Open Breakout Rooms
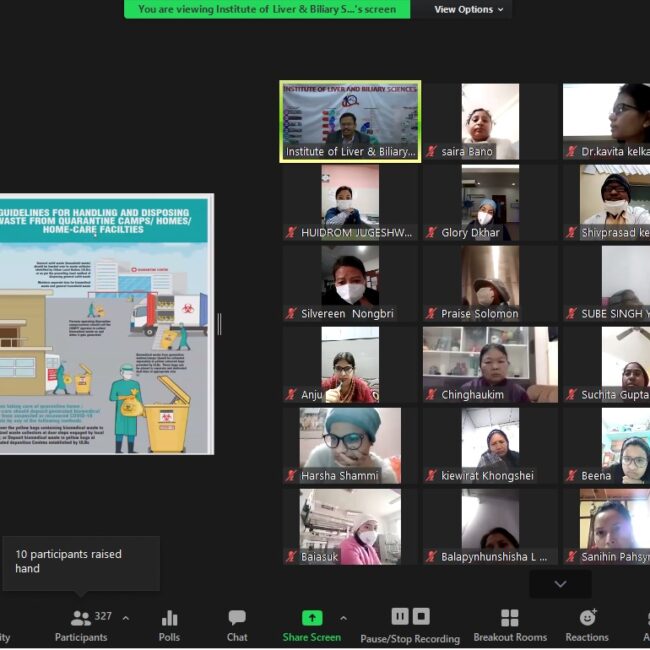This screenshot has width=650, height=650. (x=510, y=624)
